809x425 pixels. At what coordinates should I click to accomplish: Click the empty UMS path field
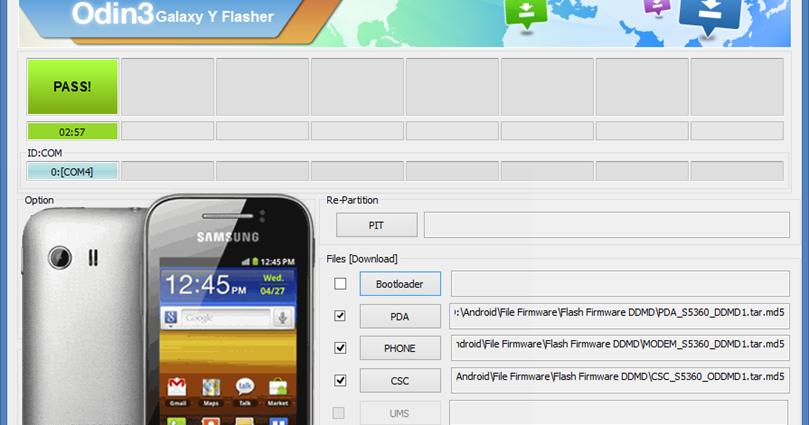tap(619, 413)
